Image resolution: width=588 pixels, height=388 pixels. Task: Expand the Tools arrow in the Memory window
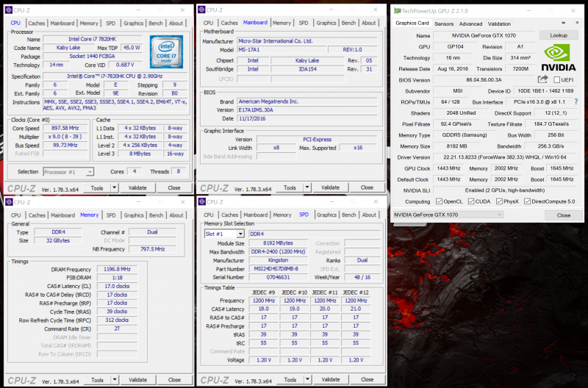coord(115,379)
